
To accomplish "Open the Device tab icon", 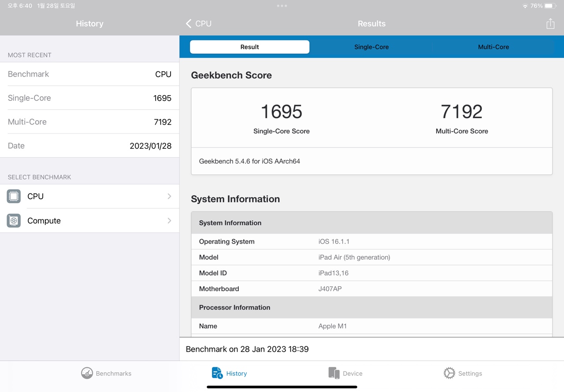I will 334,373.
